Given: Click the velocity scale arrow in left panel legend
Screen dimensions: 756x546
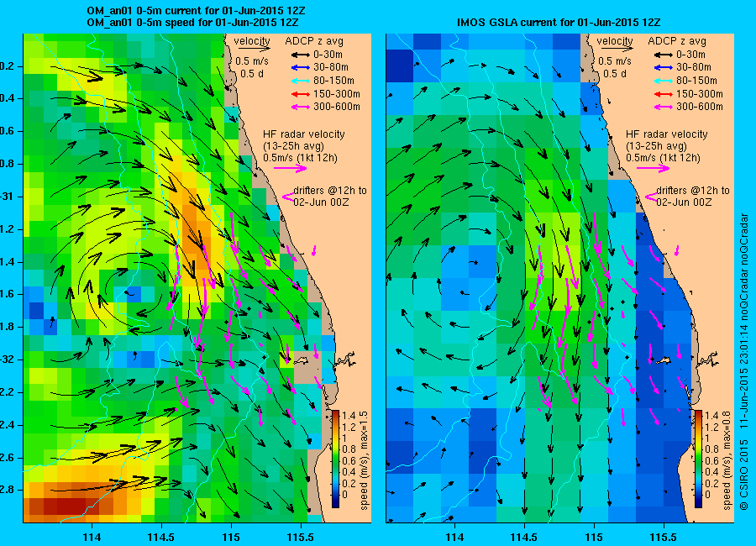Looking at the screenshot, I should pyautogui.click(x=254, y=49).
